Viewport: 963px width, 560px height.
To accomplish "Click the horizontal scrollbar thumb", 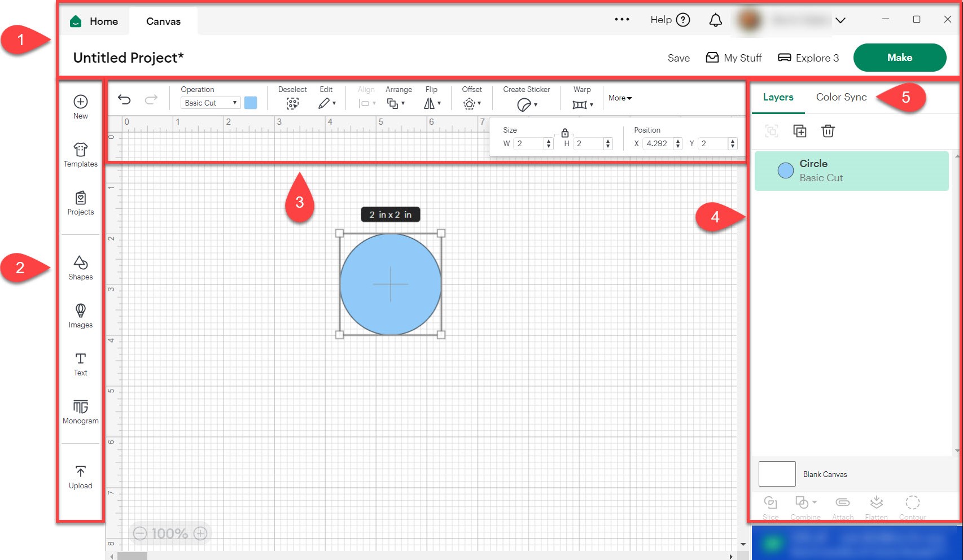I will (133, 556).
